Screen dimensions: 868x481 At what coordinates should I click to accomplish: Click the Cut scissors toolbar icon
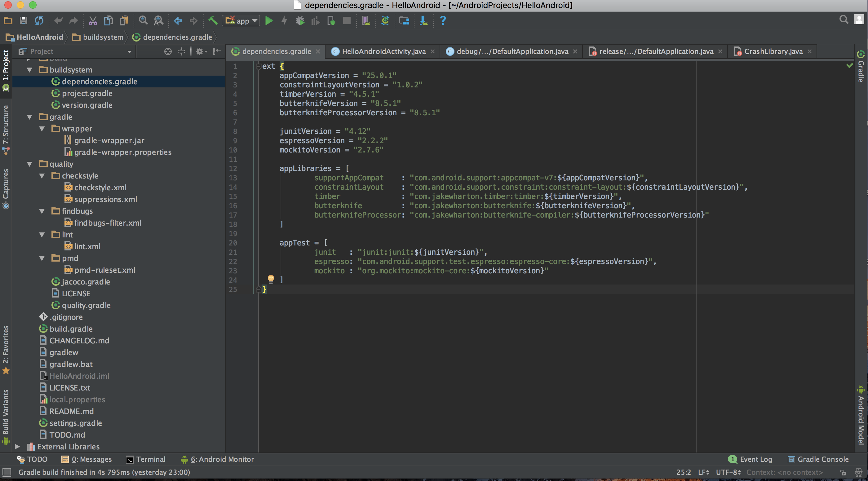pyautogui.click(x=93, y=21)
